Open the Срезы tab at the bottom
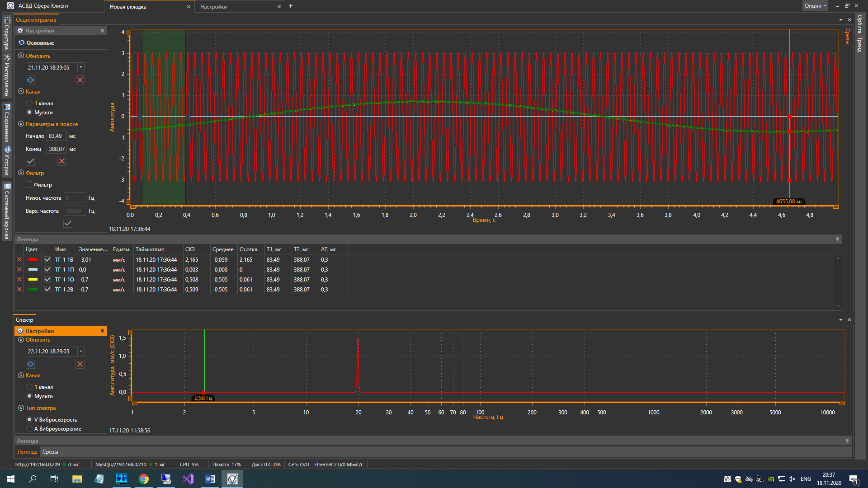The image size is (868, 488). coord(50,452)
